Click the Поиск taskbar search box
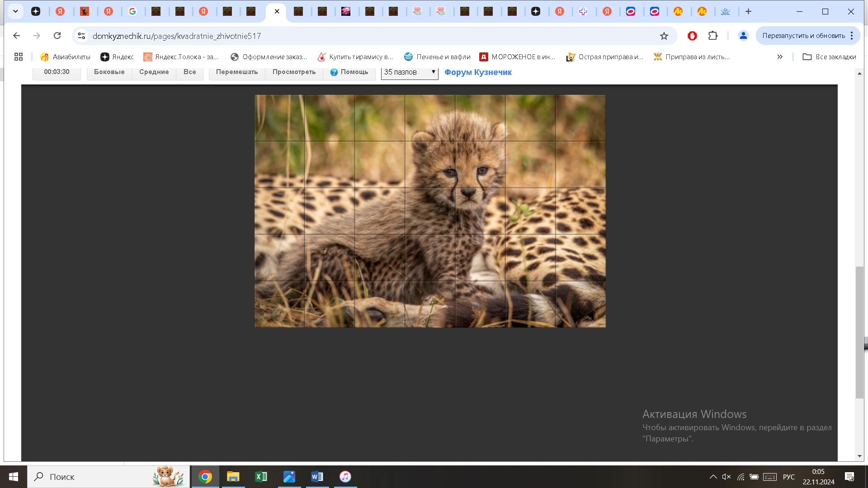Viewport: 868px width, 488px height. [108, 477]
